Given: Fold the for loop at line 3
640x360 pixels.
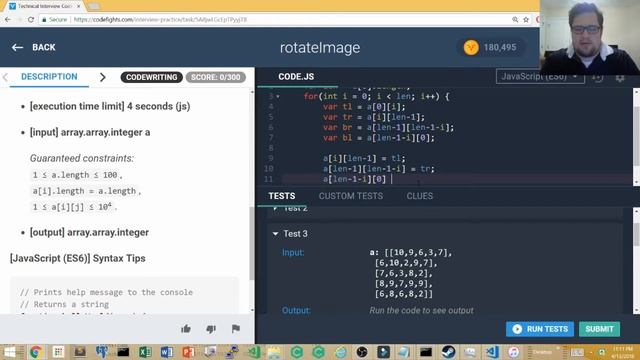Looking at the screenshot, I should pyautogui.click(x=278, y=97).
